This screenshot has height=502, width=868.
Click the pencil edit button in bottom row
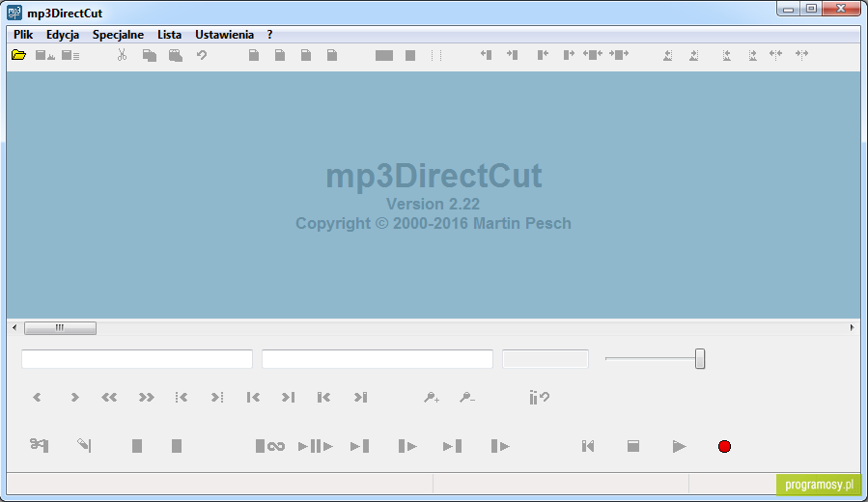click(84, 445)
